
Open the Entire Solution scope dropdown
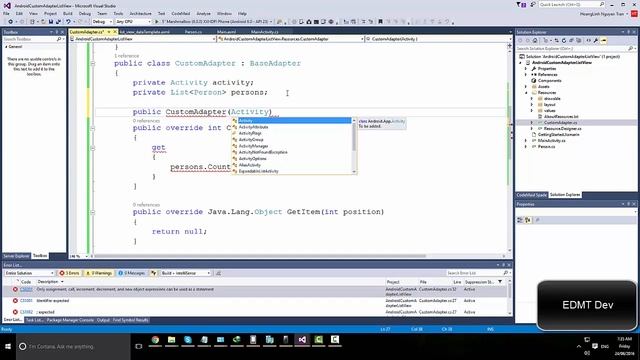[29, 273]
